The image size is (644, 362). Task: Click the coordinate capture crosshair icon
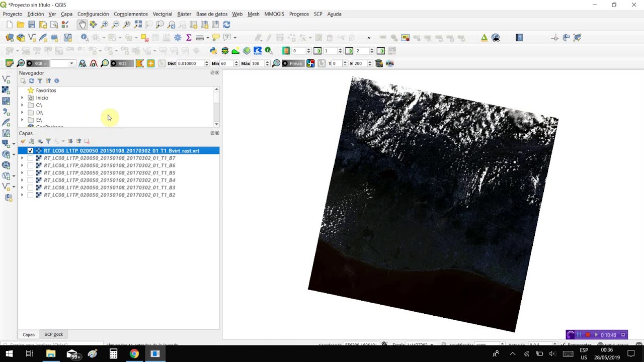click(555, 38)
